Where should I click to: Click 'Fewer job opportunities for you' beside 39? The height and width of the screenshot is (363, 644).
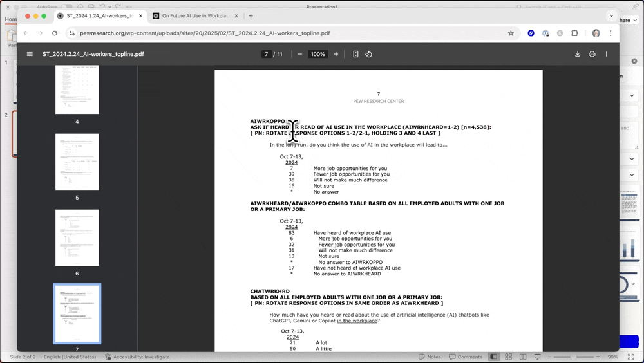pyautogui.click(x=351, y=174)
